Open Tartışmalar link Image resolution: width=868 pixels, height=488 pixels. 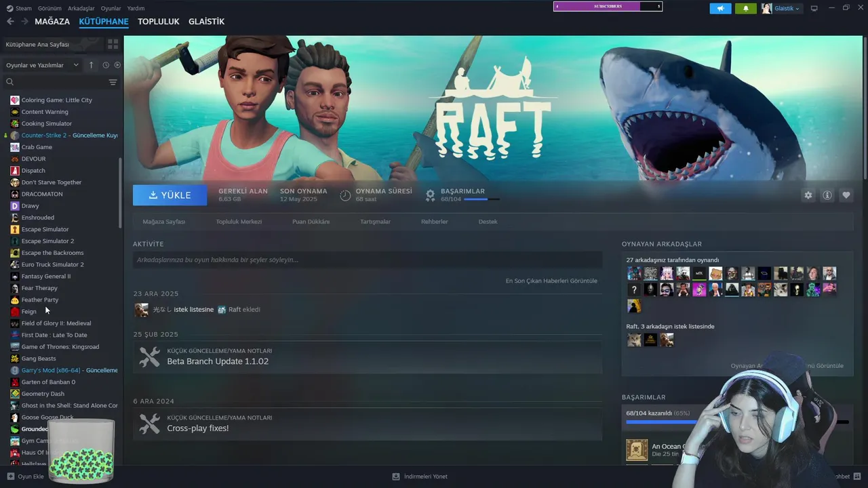pos(375,222)
